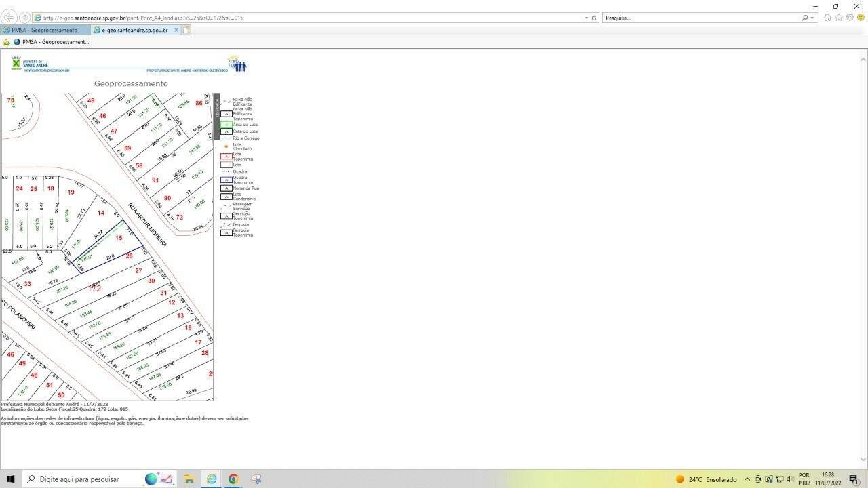Open the Tools gear icon
The height and width of the screenshot is (488, 868).
[x=850, y=18]
